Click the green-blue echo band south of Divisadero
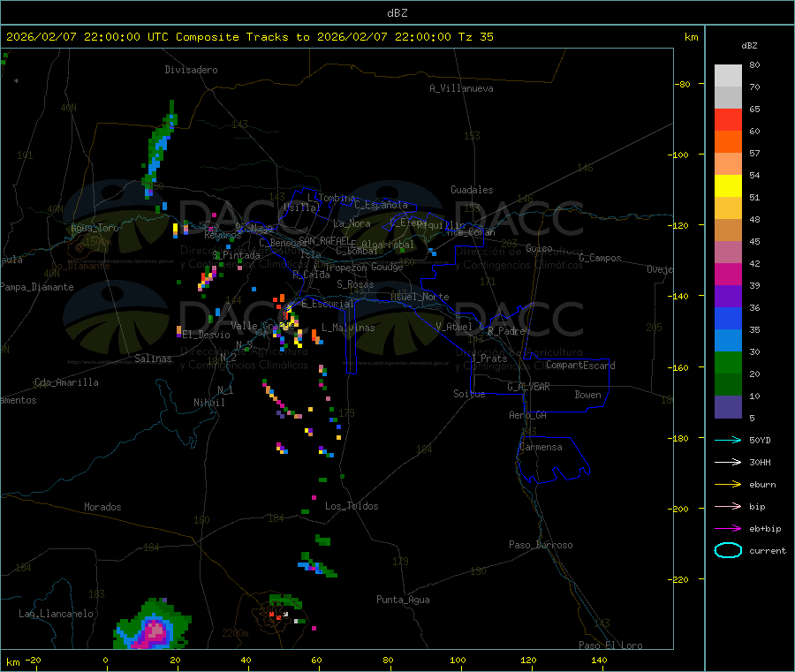 click(x=159, y=150)
